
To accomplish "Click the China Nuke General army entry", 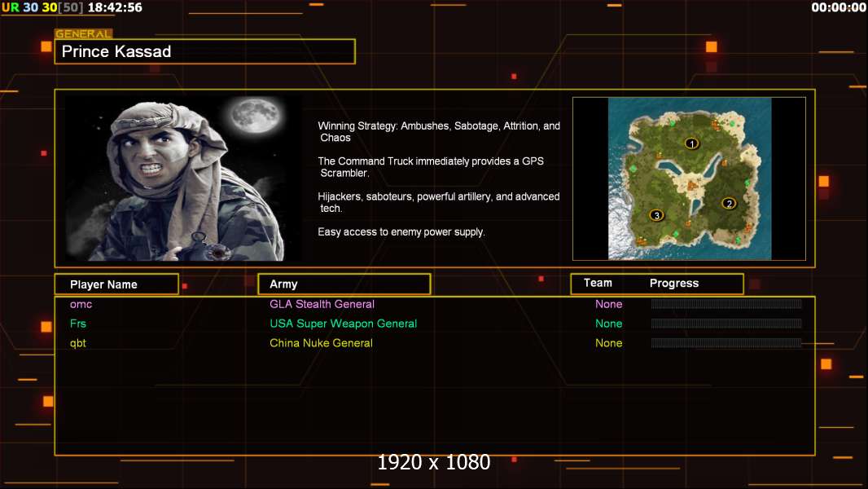I will 321,343.
